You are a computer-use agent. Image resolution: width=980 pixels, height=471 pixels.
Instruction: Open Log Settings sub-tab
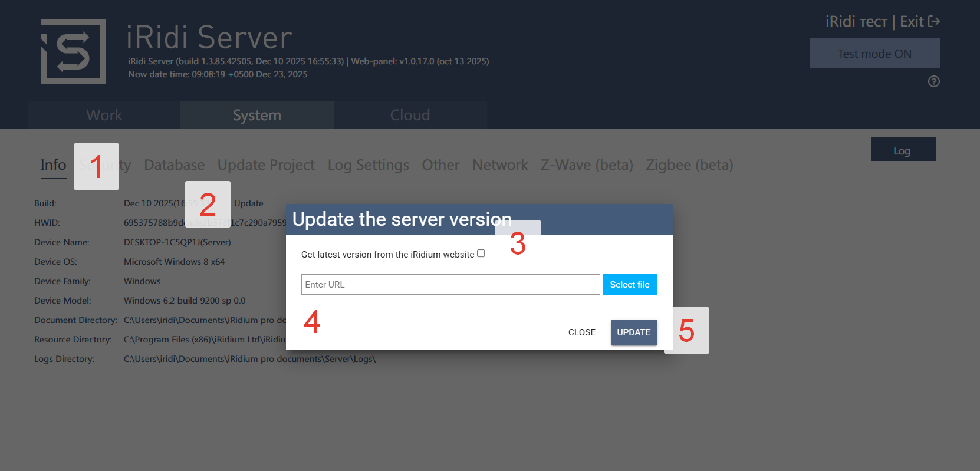[369, 165]
